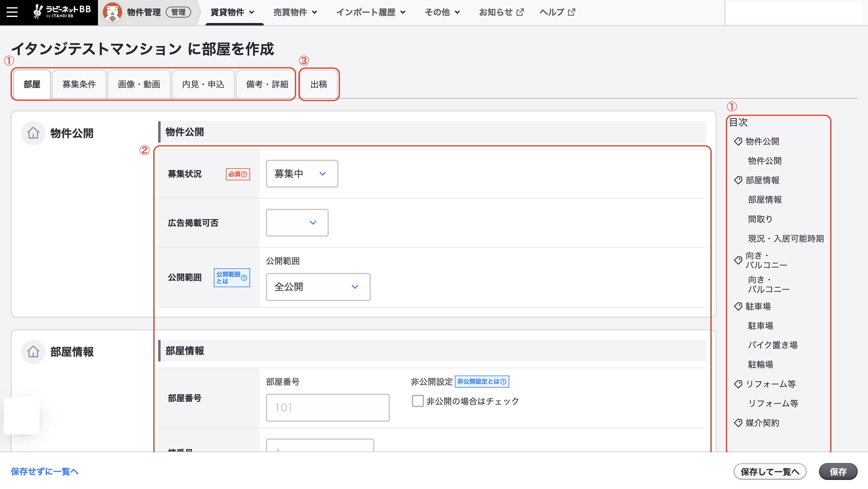868x489 pixels.
Task: Click house icon next to 部屋情報
Action: 33,352
